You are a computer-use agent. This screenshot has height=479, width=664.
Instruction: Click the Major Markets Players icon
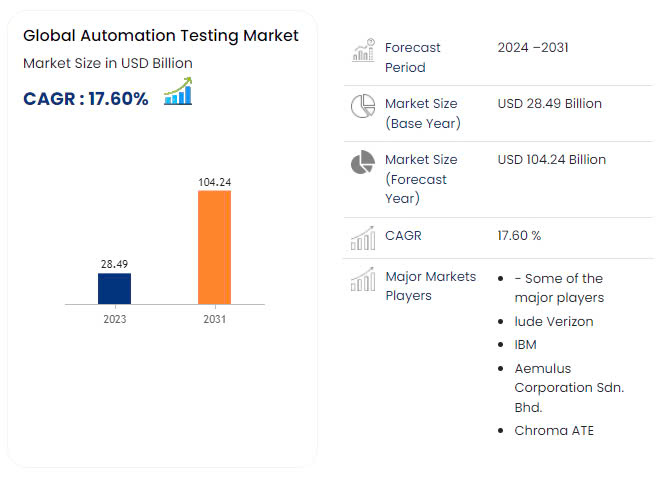(362, 281)
